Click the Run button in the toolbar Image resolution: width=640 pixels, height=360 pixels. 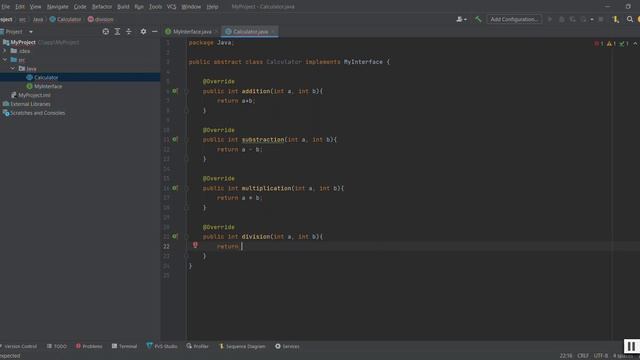click(550, 19)
